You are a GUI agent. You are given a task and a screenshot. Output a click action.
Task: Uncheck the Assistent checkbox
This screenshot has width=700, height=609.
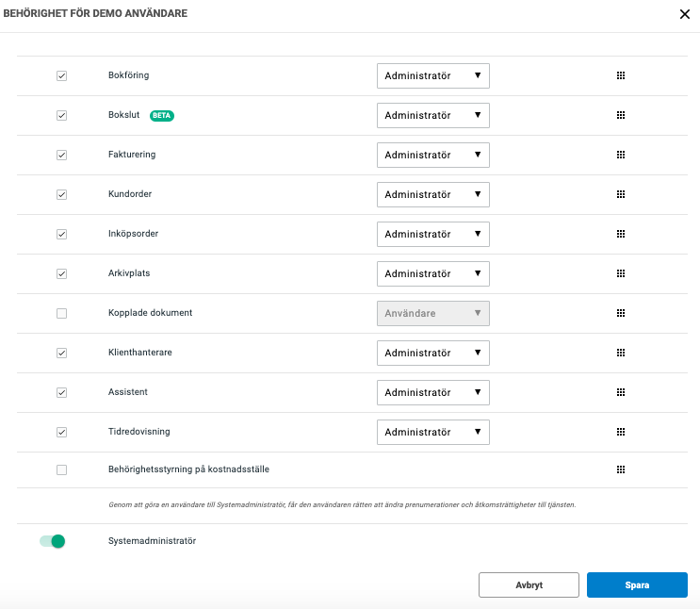[61, 392]
